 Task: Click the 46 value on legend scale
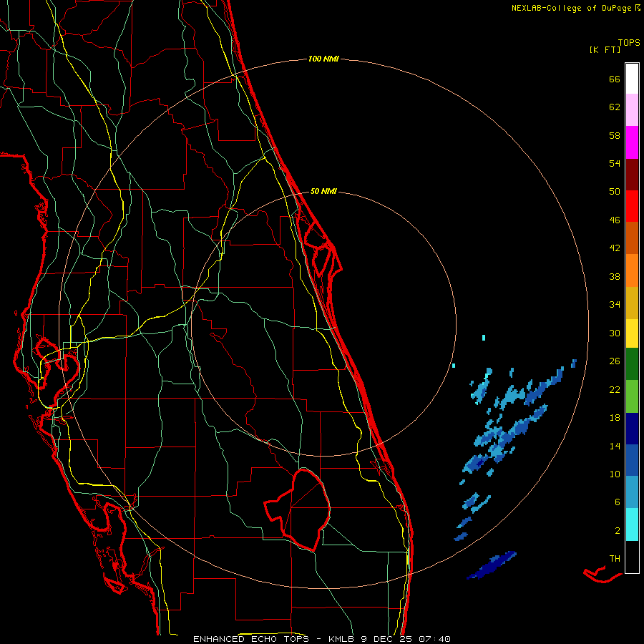[x=615, y=220]
